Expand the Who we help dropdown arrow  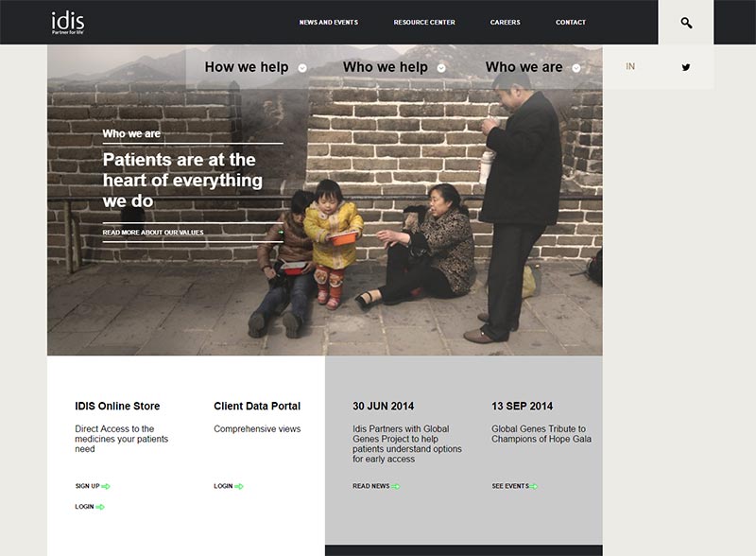[x=441, y=68]
